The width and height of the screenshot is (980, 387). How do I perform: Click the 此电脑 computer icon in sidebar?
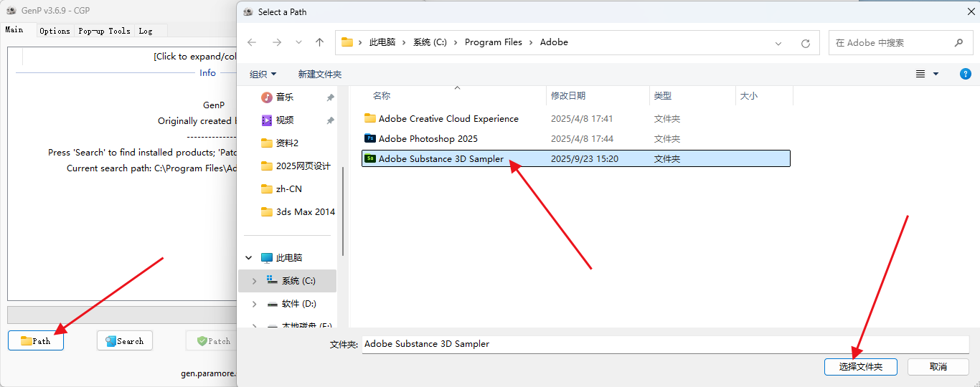[267, 258]
